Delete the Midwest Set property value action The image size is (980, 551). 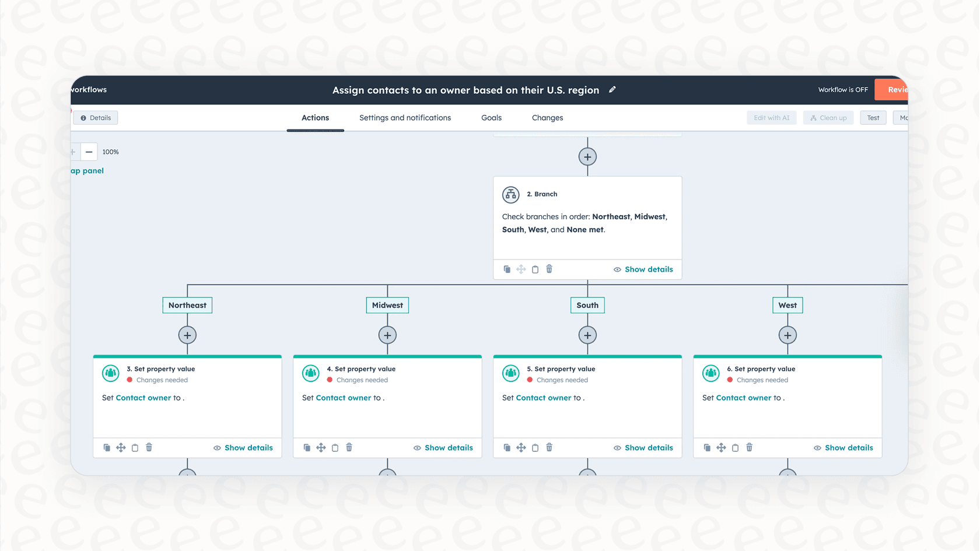(x=349, y=447)
